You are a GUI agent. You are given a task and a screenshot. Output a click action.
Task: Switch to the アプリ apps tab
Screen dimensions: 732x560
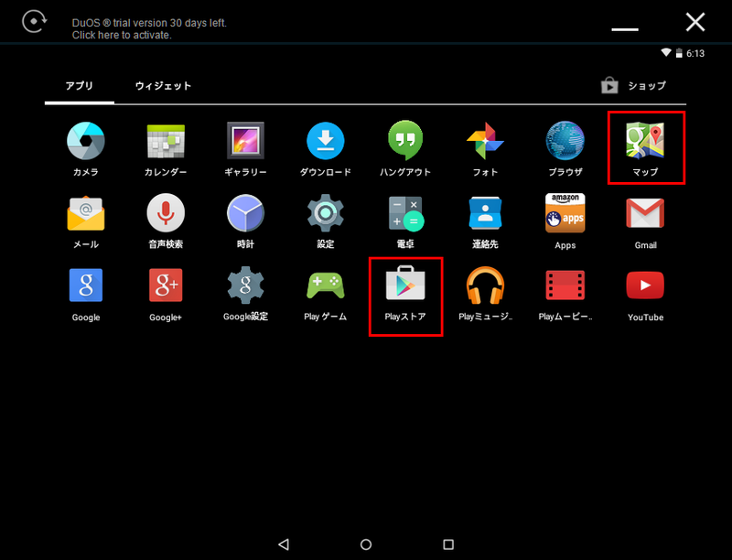[x=80, y=86]
